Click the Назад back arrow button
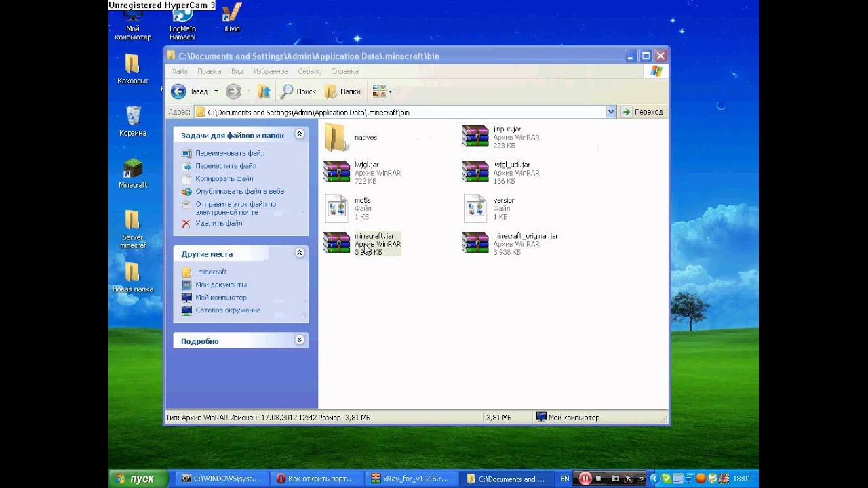 tap(179, 91)
